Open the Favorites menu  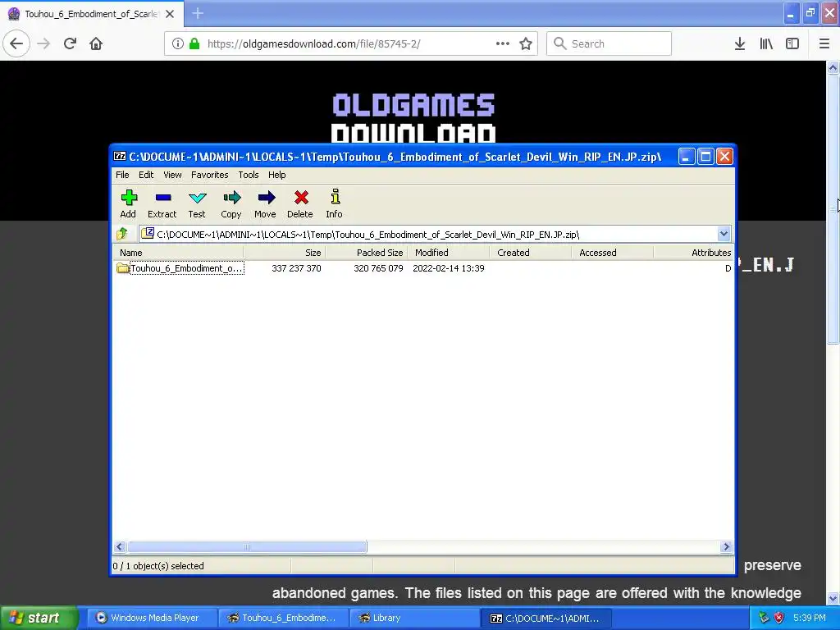coord(209,175)
